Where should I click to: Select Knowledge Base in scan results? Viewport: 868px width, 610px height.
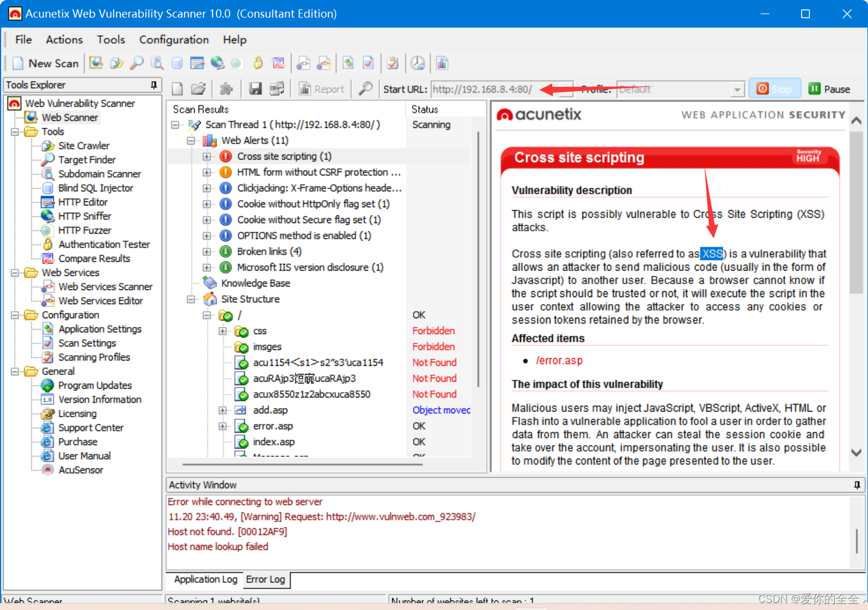255,284
